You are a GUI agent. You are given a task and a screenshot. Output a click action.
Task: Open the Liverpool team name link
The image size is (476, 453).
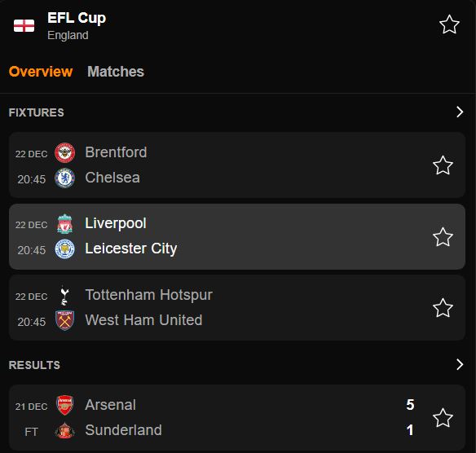pos(116,223)
